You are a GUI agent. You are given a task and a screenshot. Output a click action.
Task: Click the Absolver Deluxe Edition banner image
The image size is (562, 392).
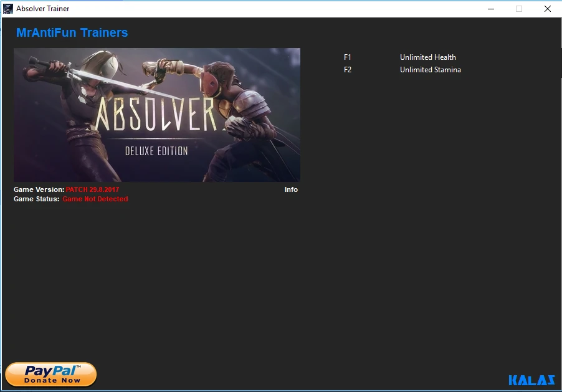click(x=156, y=115)
